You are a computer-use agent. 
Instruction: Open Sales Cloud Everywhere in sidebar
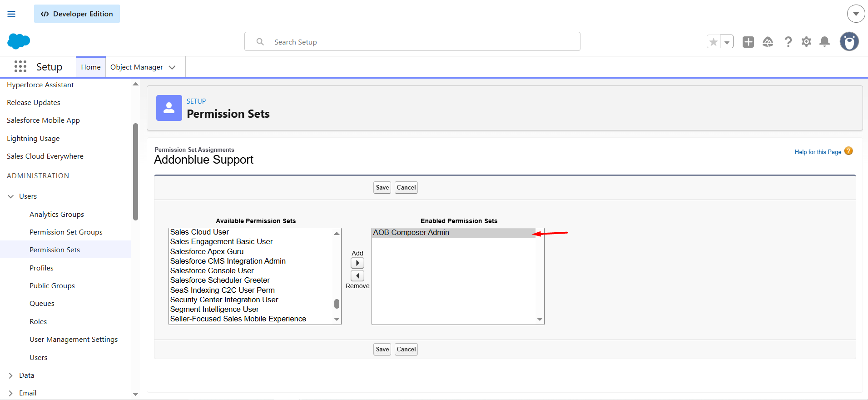(45, 156)
